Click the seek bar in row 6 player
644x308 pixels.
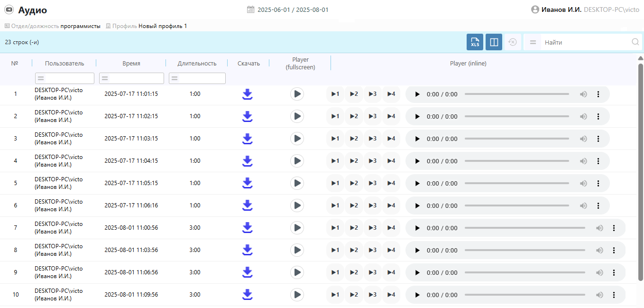(x=516, y=205)
